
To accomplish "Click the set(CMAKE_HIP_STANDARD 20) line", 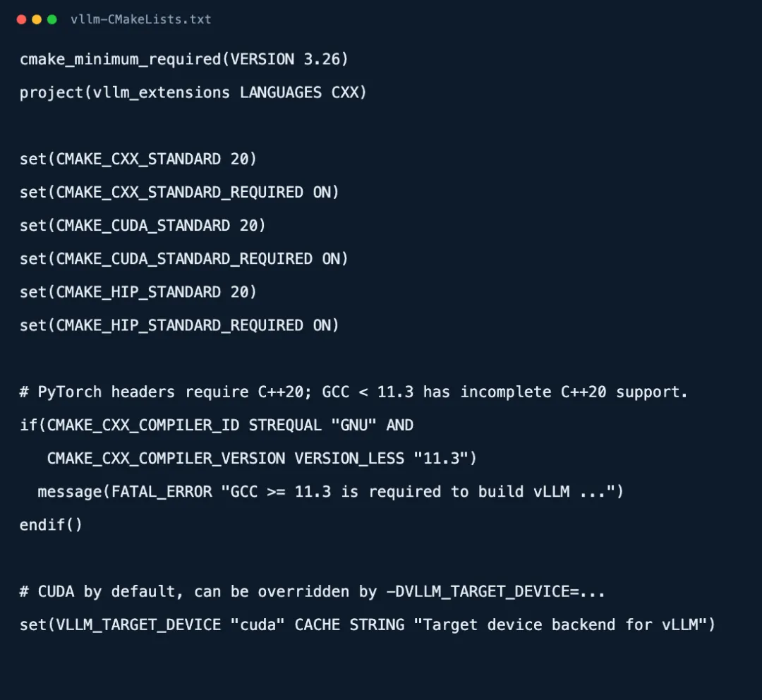I will pyautogui.click(x=138, y=292).
